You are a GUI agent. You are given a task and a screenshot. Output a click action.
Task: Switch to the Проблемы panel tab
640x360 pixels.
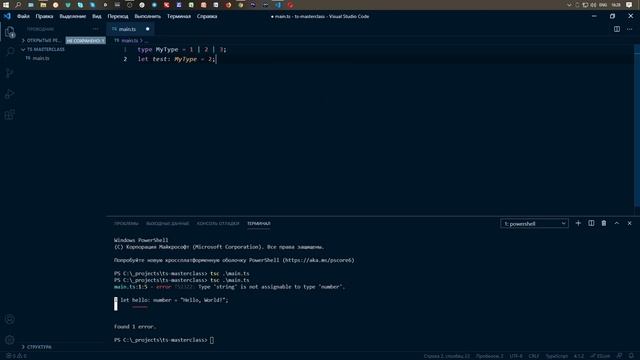coord(126,223)
